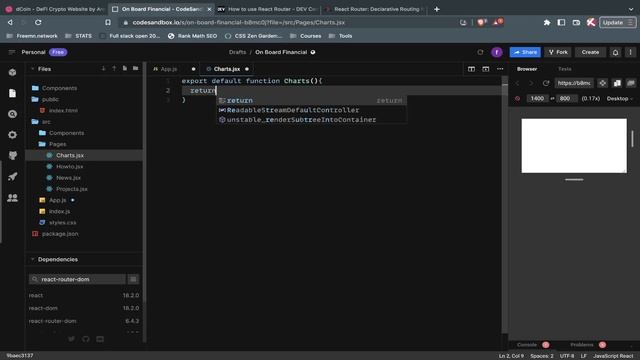Viewport: 640px width, 360px height.
Task: Open the editor more options ellipsis
Action: (x=500, y=69)
